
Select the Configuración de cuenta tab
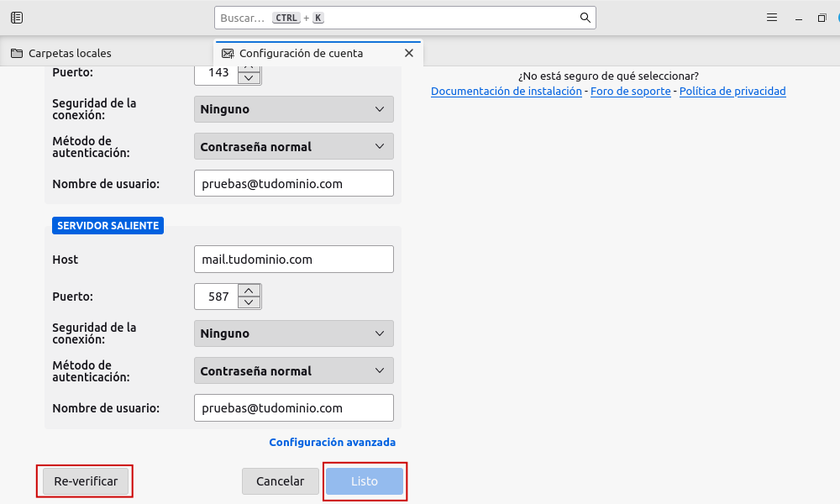[301, 53]
